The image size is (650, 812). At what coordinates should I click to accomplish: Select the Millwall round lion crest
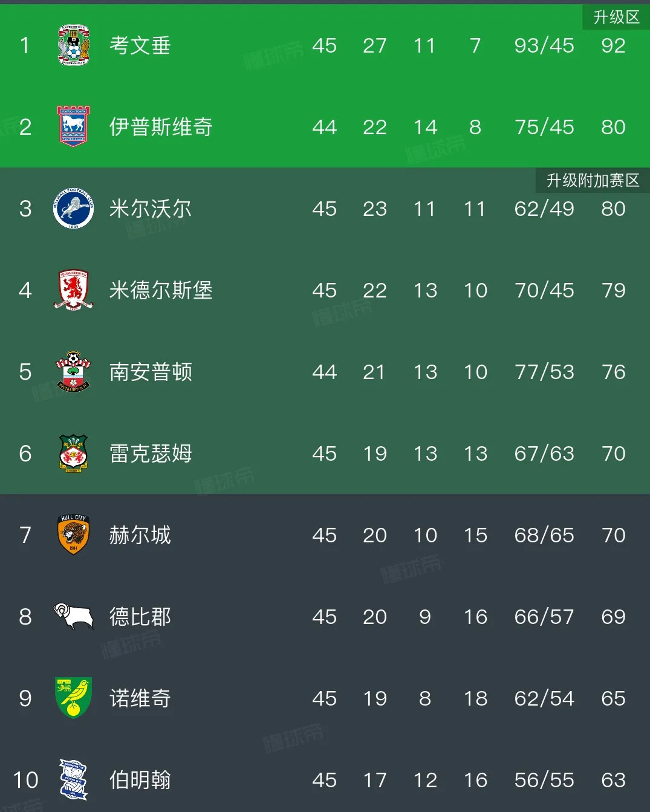coord(73,209)
